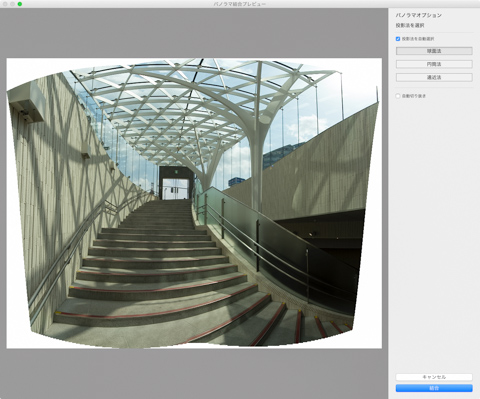Uncheck the 投影法を自動選択 checkbox

point(398,39)
